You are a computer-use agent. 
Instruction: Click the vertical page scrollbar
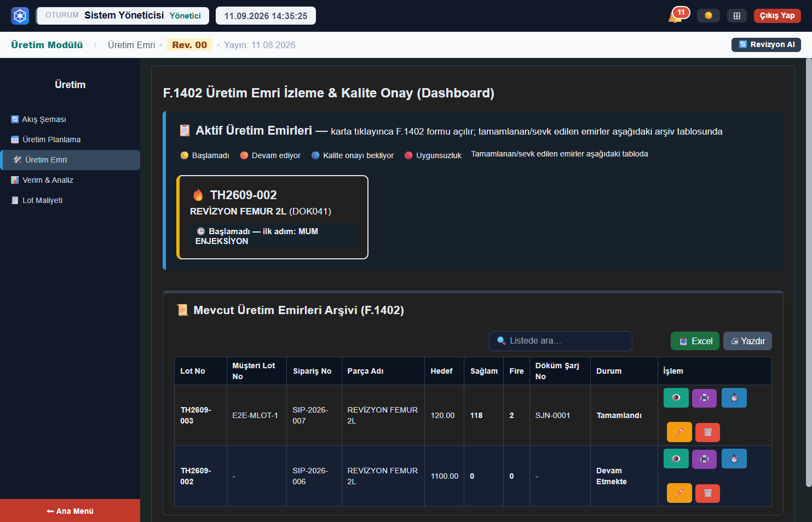pos(809,274)
